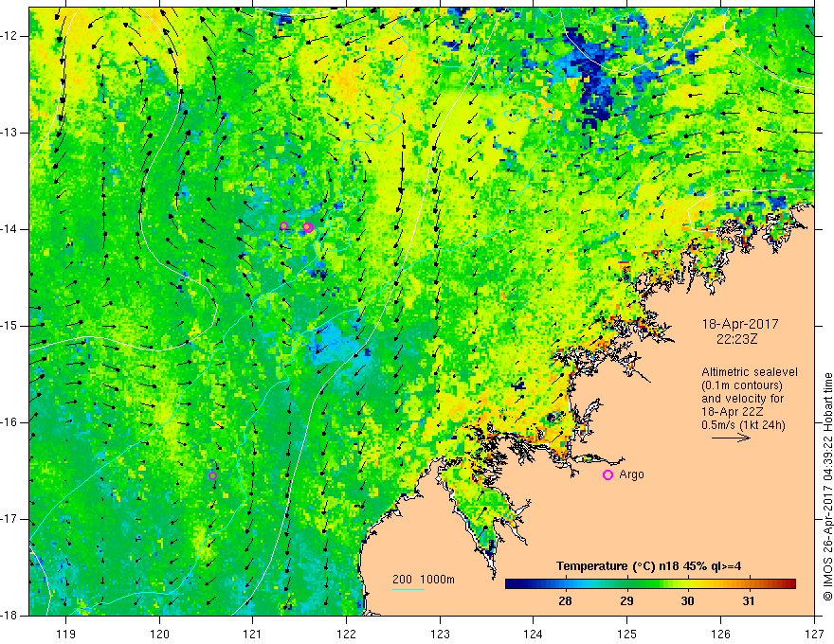
Task: Click the 'Temperature (°C) n18 45% ql>=4' title
Action: pyautogui.click(x=649, y=566)
